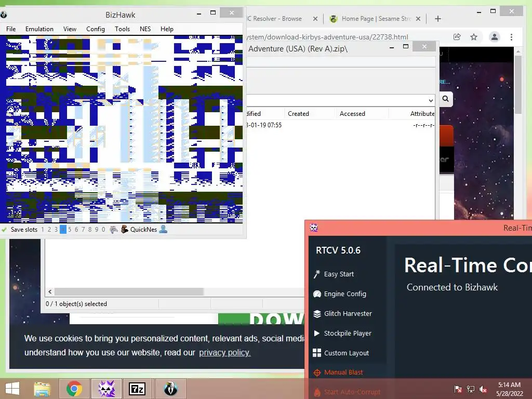Viewport: 532px width, 399px height.
Task: Select save slot 9 in BizHawk
Action: [97, 229]
